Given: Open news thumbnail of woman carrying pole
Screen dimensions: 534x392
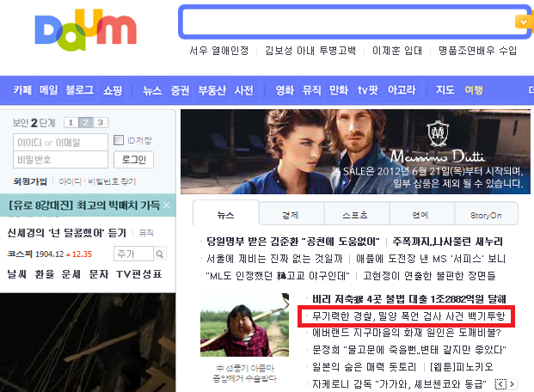Looking at the screenshot, I should tap(244, 325).
